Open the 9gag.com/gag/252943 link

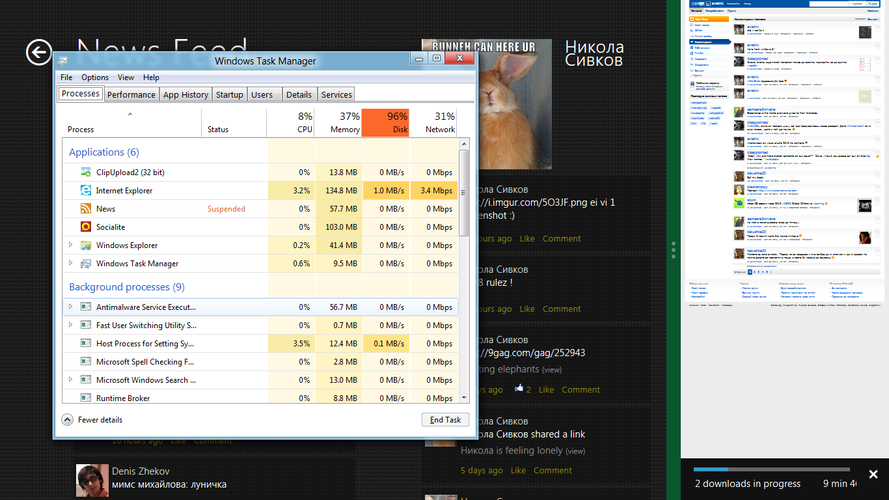(x=532, y=353)
